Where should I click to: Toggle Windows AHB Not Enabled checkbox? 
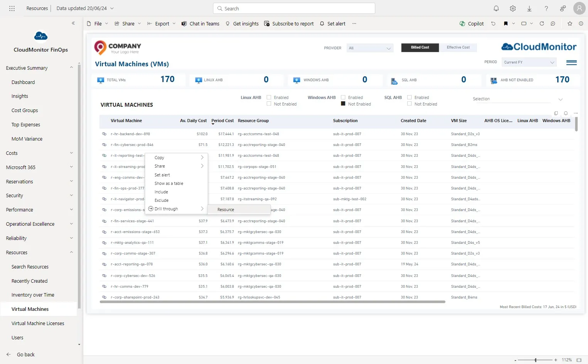[343, 104]
